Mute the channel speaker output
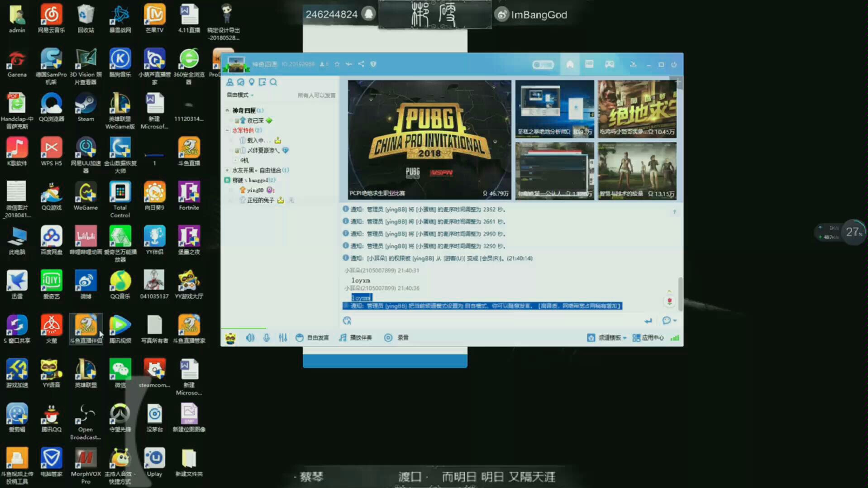 (x=250, y=338)
